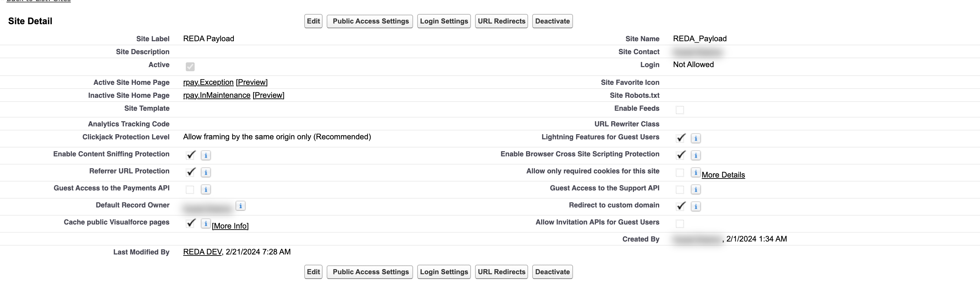Open info icon for Referrer URL Protection
This screenshot has width=980, height=295.
[206, 172]
